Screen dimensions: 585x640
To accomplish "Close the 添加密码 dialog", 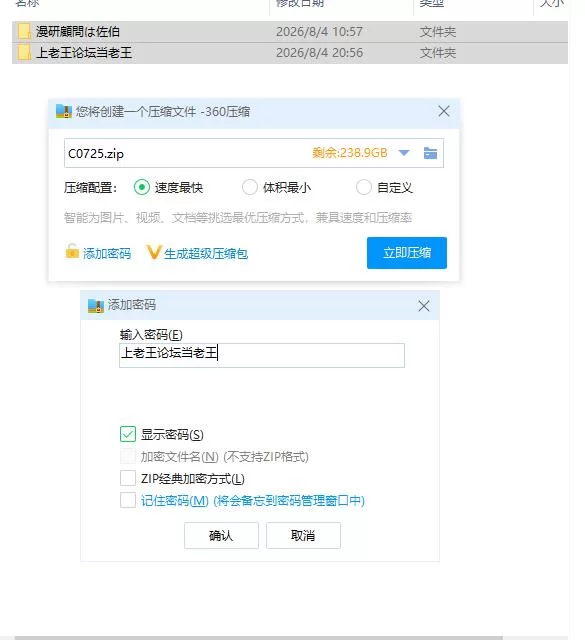I will (x=424, y=306).
